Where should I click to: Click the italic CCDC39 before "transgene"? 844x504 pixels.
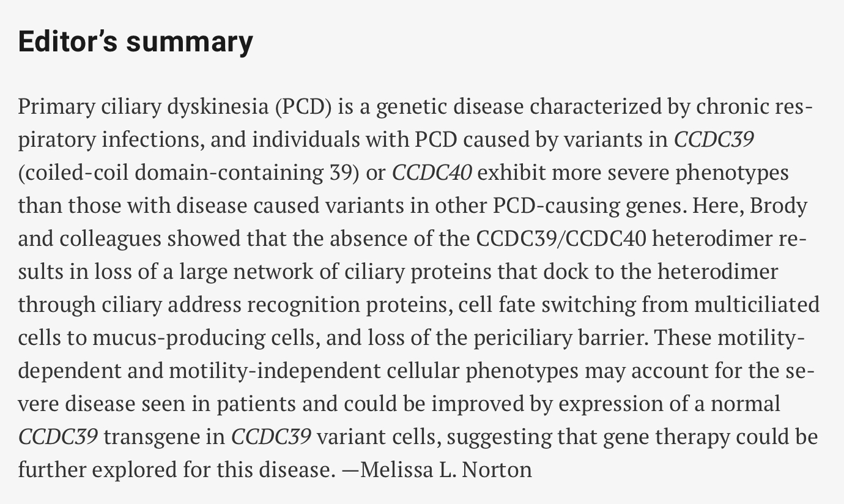click(57, 437)
